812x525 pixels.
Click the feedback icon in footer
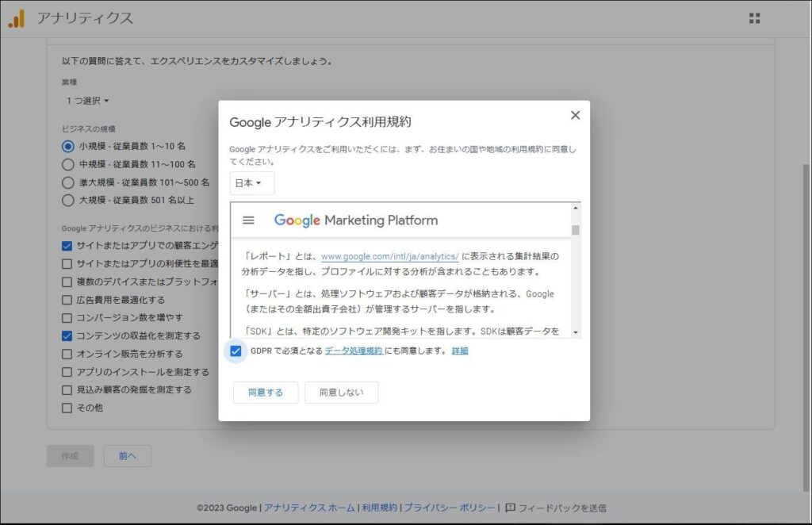click(510, 508)
